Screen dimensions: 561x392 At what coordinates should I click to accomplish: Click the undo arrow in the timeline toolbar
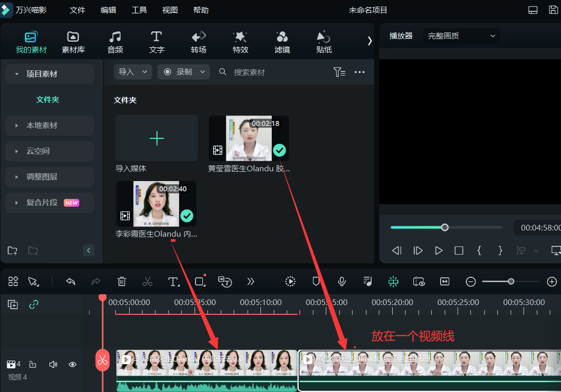[x=71, y=281]
